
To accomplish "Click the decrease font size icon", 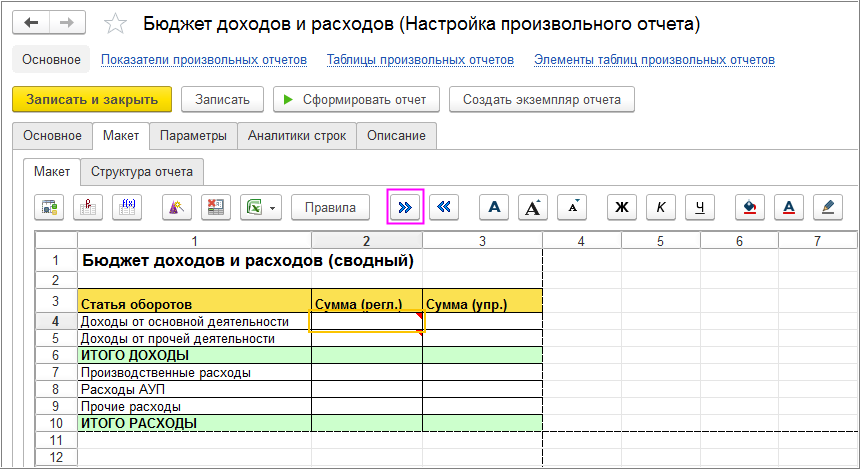I will click(x=571, y=207).
